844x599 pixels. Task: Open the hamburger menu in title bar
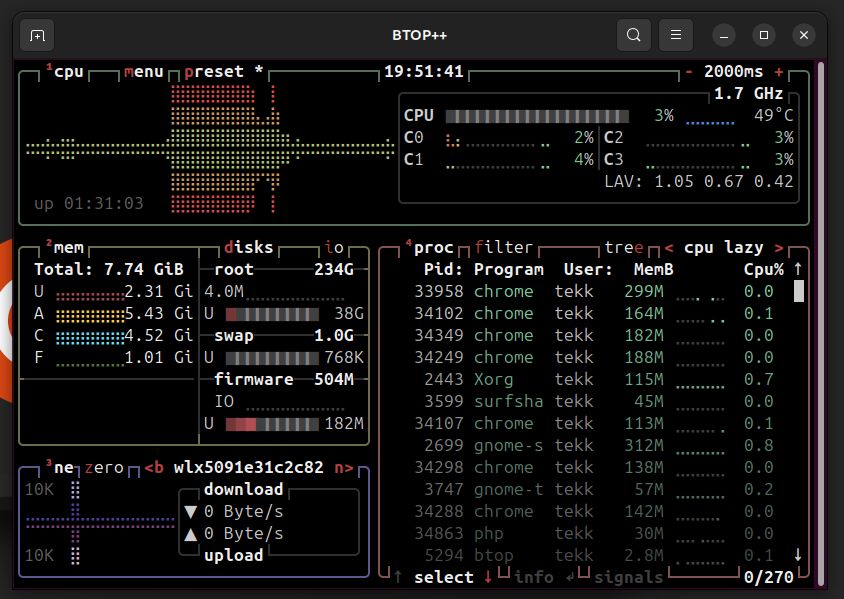pyautogui.click(x=676, y=36)
